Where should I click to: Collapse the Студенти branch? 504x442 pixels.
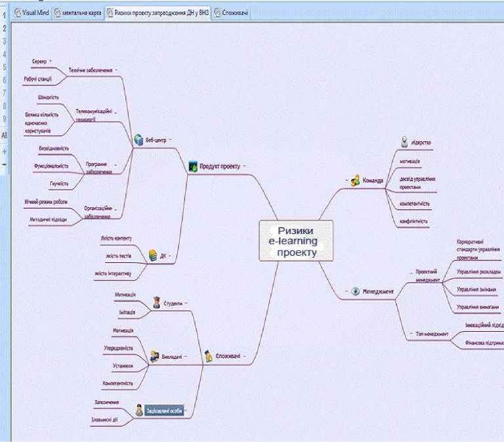point(186,303)
